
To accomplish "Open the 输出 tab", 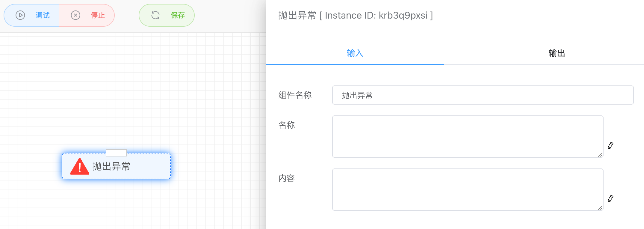I will (557, 53).
